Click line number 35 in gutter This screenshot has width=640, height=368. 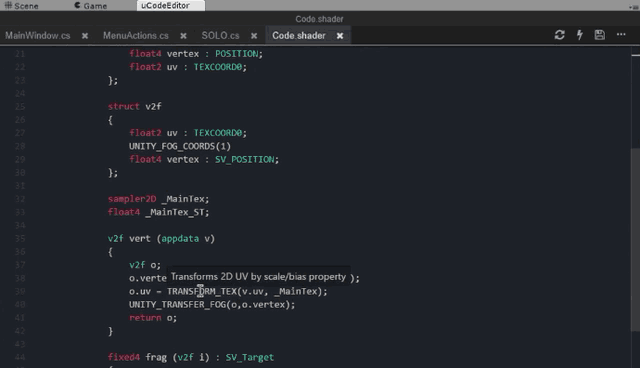[20, 238]
